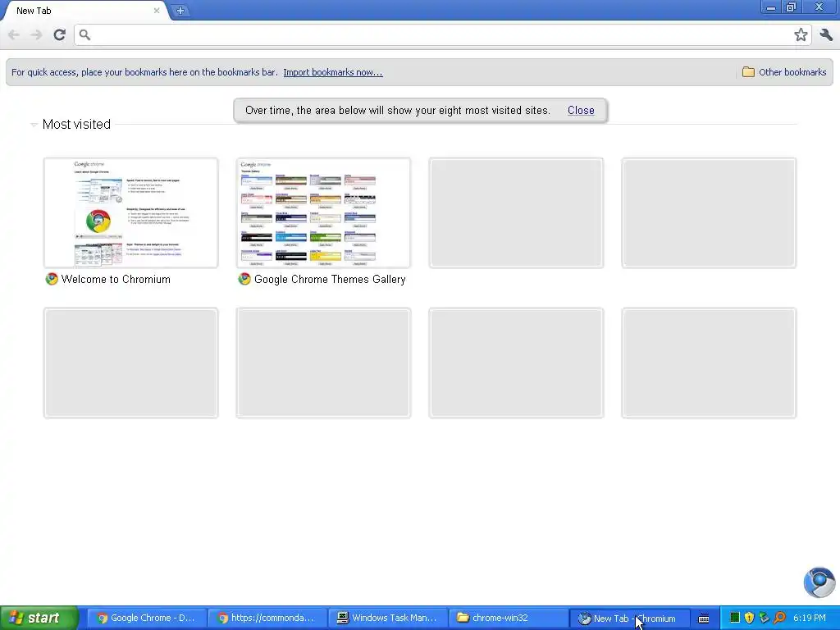Open the Welcome to Chromium thumbnail
This screenshot has width=840, height=630.
pos(130,212)
